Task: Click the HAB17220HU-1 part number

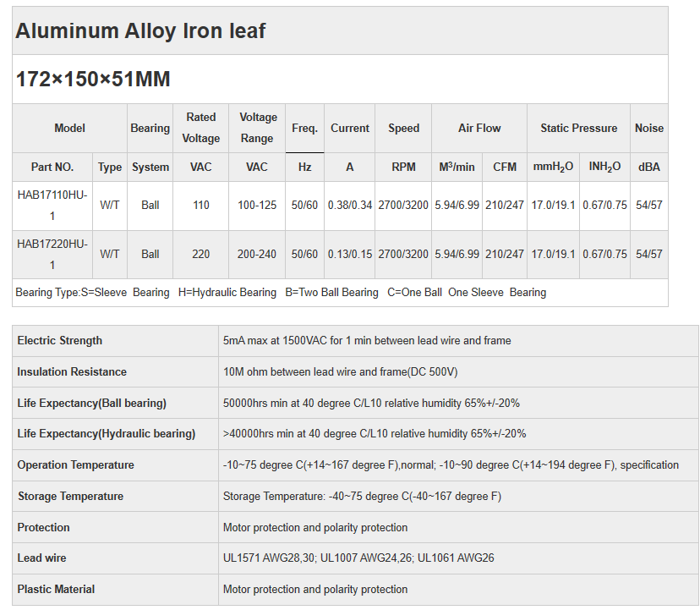Action: [52, 255]
